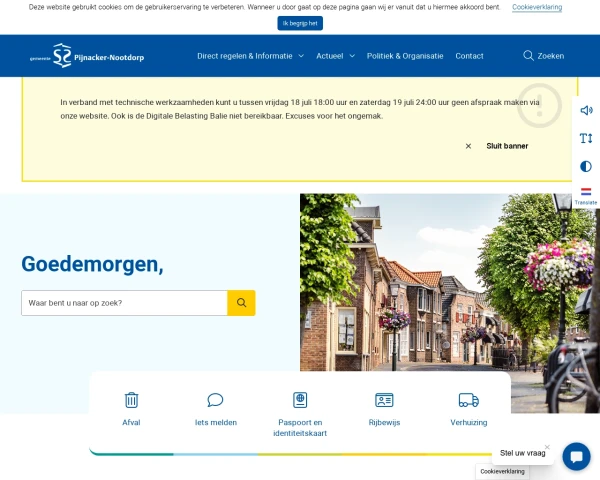
Task: Click the Afval trash bin icon
Action: point(131,400)
